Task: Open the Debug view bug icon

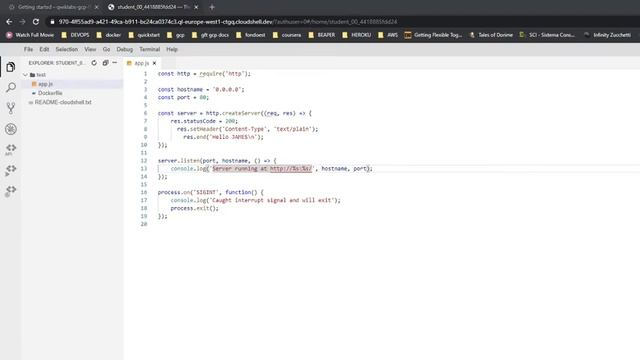Action: [x=11, y=129]
